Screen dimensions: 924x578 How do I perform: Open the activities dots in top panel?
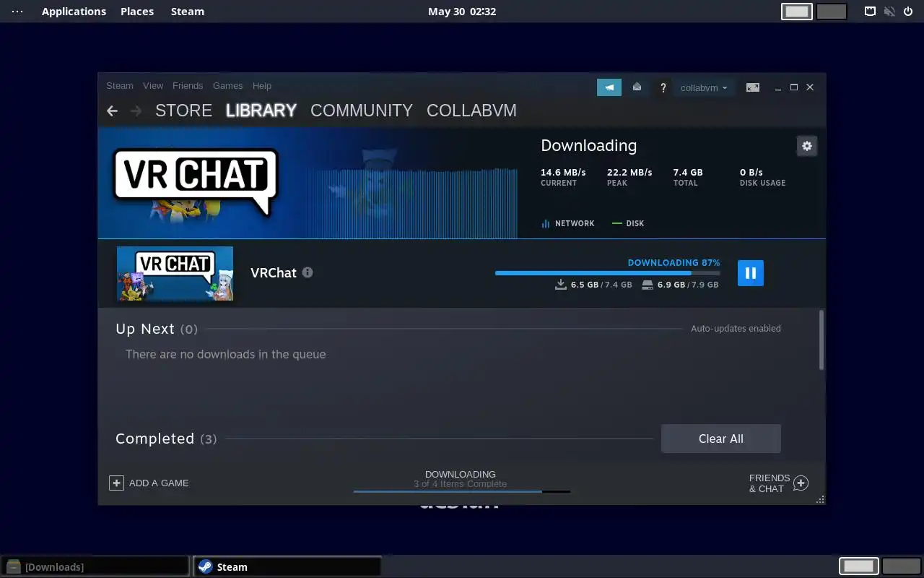pyautogui.click(x=17, y=12)
